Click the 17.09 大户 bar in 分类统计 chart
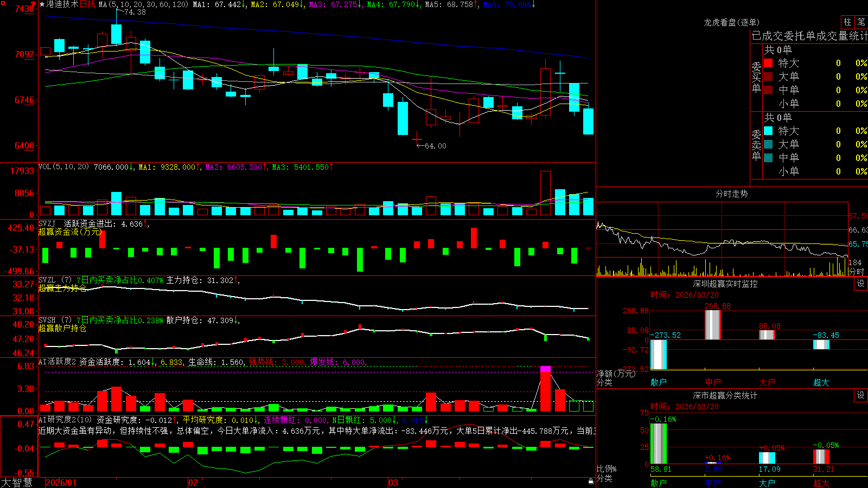The width and height of the screenshot is (868, 488). click(767, 458)
